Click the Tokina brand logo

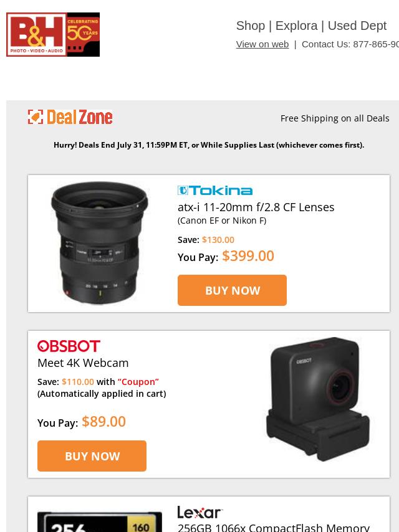coord(215,191)
